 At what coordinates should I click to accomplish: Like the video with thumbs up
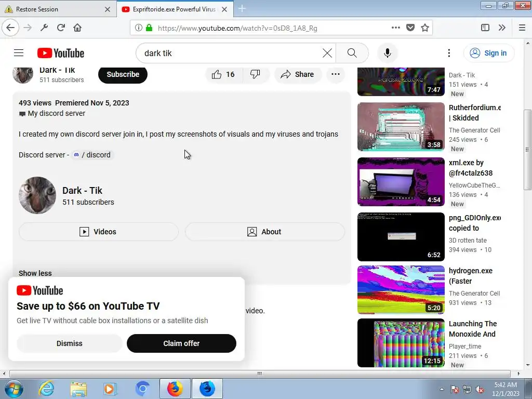click(x=223, y=74)
